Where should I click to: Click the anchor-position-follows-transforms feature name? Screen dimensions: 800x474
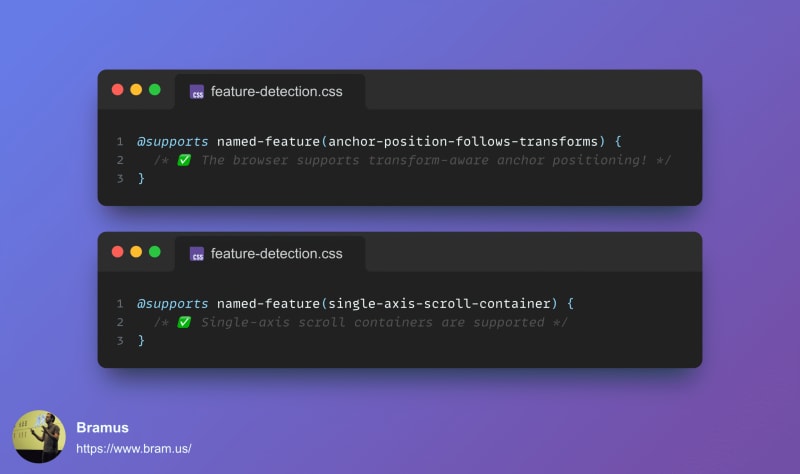pos(463,141)
